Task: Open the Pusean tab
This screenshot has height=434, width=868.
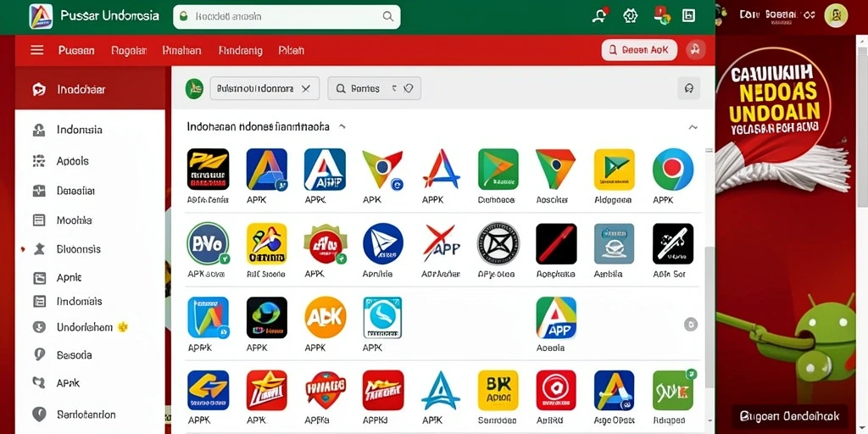Action: pos(76,50)
